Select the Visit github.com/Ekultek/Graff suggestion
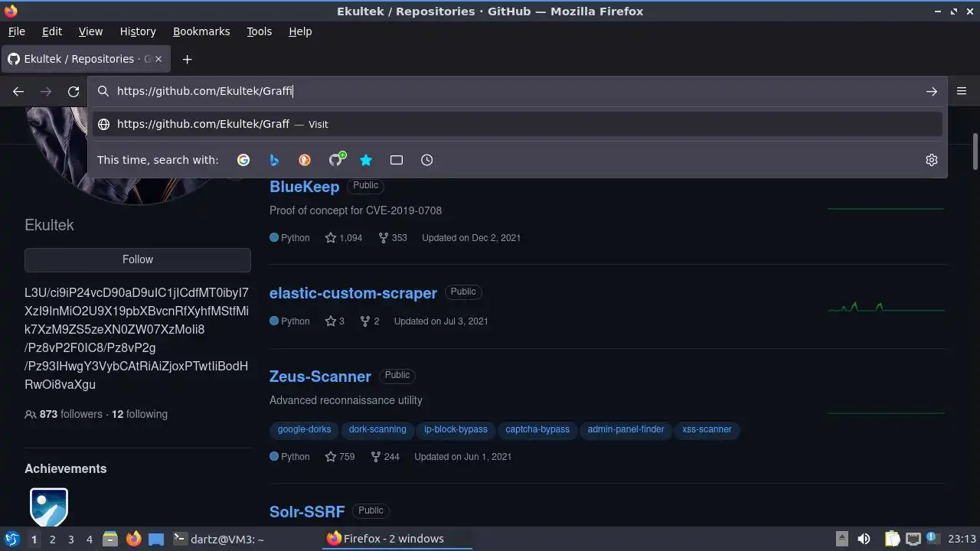Viewport: 980px width, 551px height. (518, 124)
